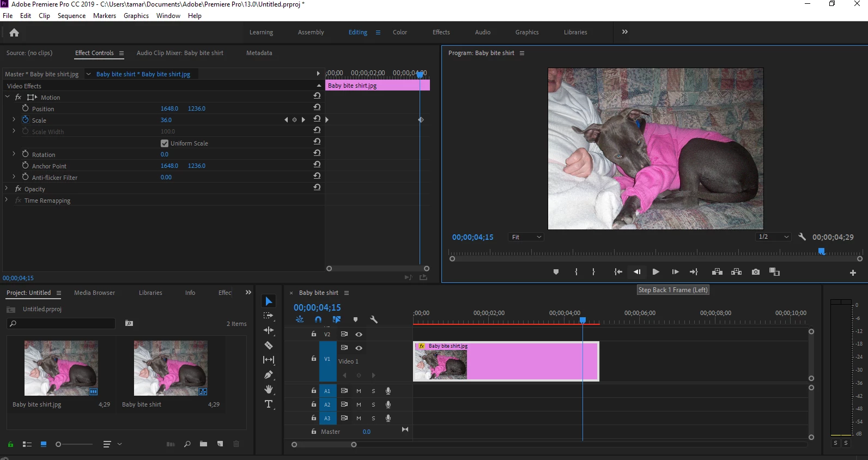Switch to the Color workspace

click(x=400, y=32)
